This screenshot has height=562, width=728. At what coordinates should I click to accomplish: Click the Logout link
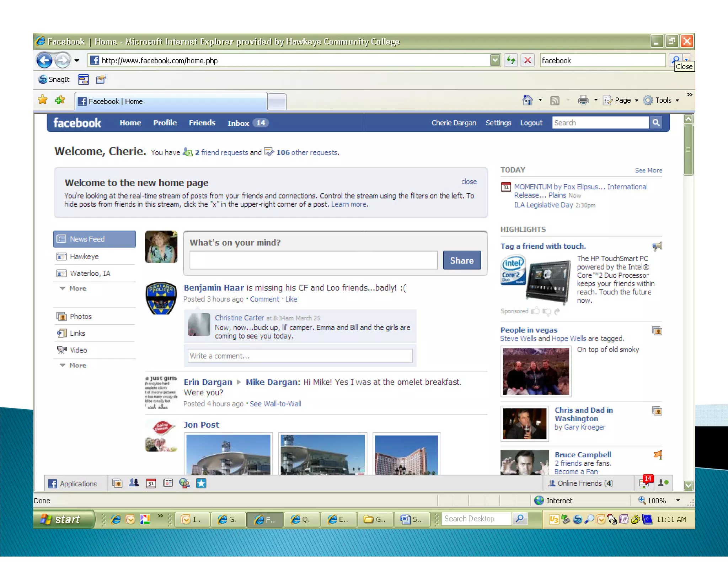click(531, 123)
